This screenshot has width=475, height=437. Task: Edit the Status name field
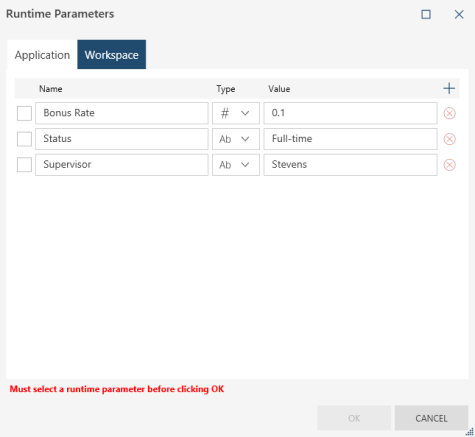122,139
